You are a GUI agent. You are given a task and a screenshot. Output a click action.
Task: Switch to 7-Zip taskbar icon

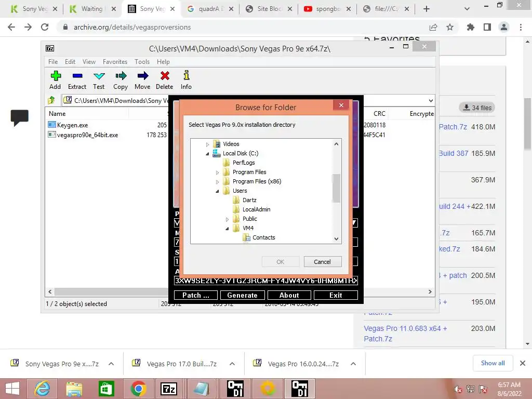169,389
